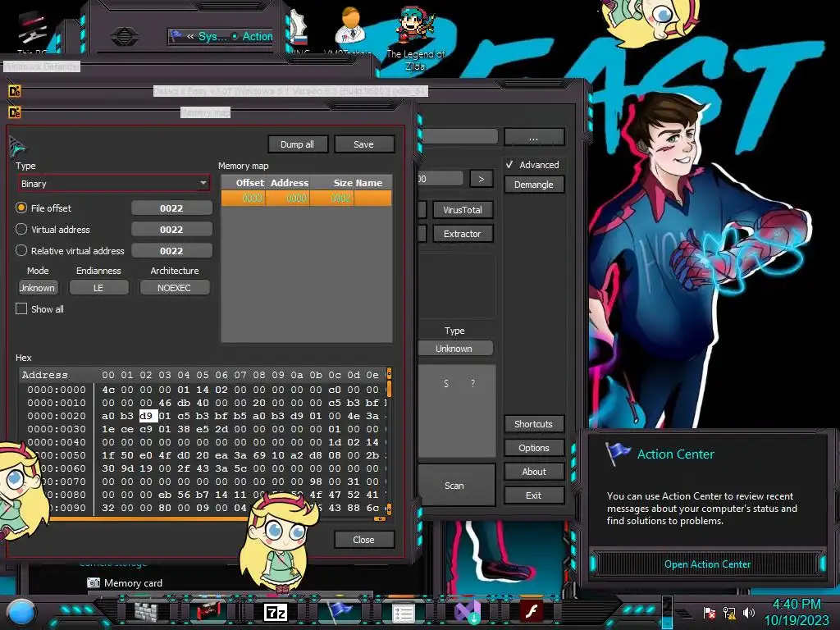This screenshot has width=840, height=630.
Task: Click the Virtual address 0022 field
Action: (x=171, y=230)
